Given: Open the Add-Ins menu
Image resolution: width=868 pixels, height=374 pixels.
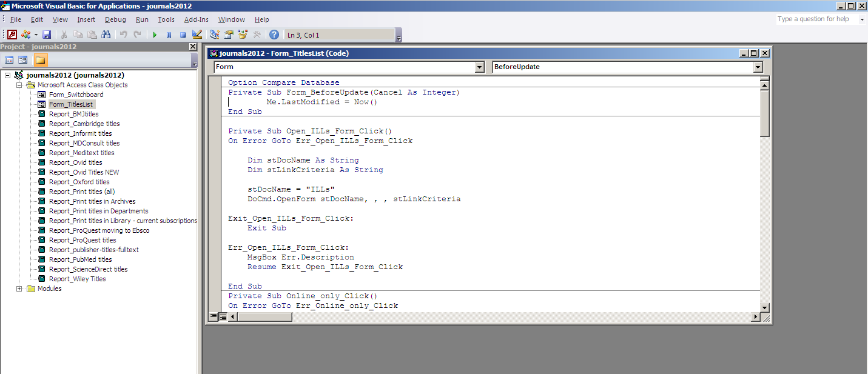Looking at the screenshot, I should (x=197, y=19).
